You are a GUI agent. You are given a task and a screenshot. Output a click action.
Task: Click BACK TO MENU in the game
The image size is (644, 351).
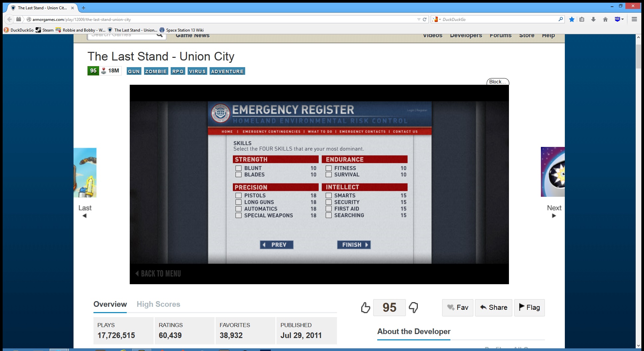tap(158, 274)
